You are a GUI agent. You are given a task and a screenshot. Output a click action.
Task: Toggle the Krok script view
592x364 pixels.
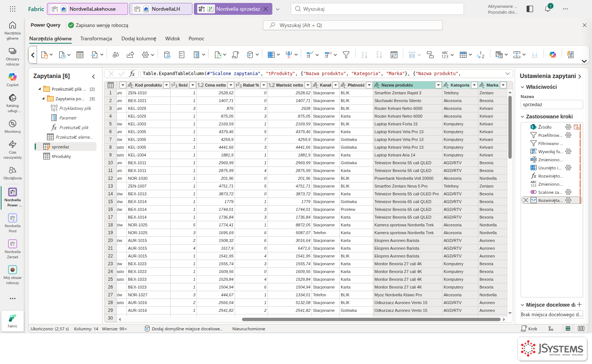pos(529,328)
